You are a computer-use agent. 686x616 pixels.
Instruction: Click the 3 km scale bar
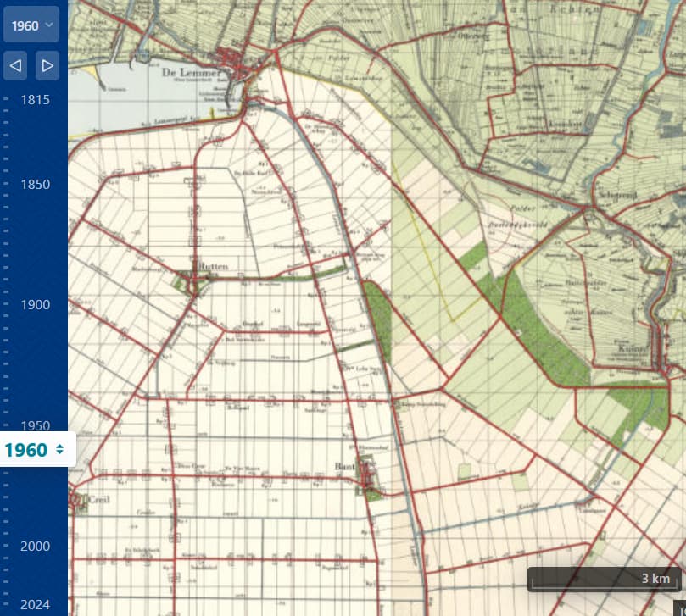tap(605, 580)
